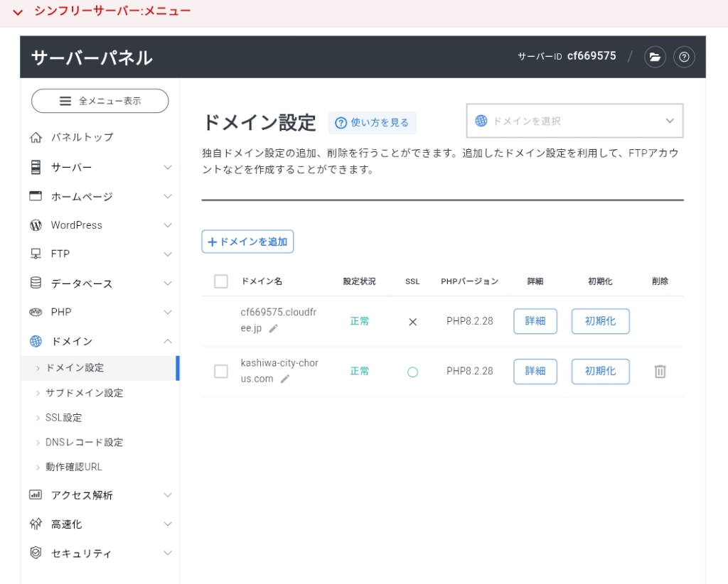The height and width of the screenshot is (584, 728).
Task: Click the home icon beside パネルトップ
Action: point(36,138)
